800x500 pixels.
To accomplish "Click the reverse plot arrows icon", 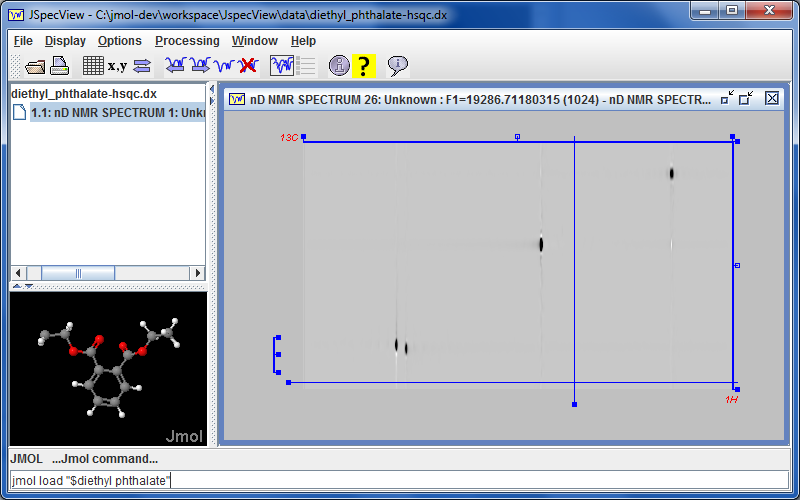I will (x=142, y=66).
